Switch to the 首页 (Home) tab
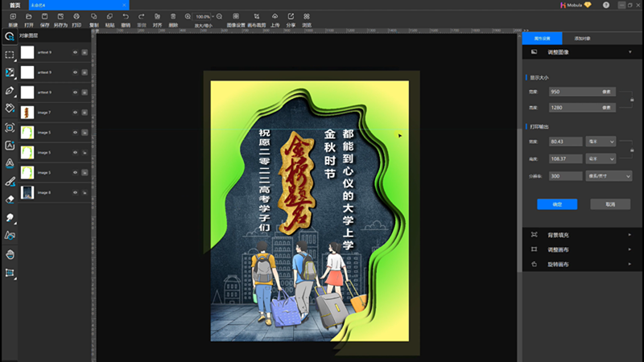 pos(14,5)
